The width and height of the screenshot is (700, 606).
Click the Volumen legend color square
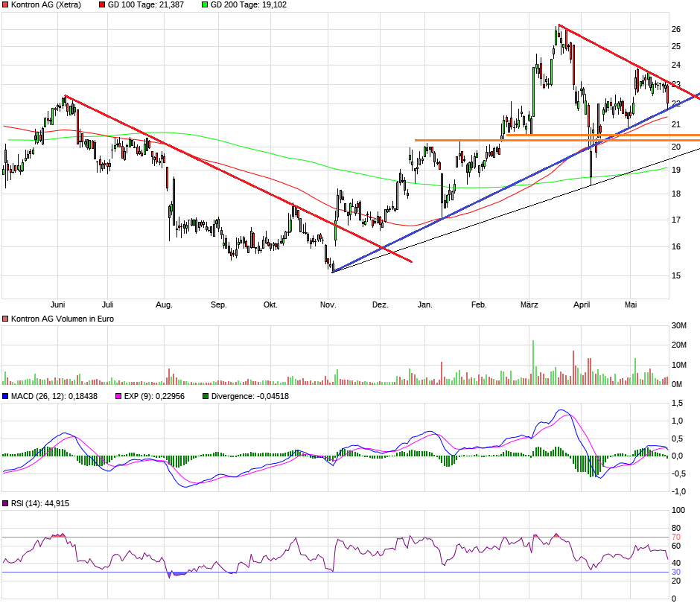(5, 319)
